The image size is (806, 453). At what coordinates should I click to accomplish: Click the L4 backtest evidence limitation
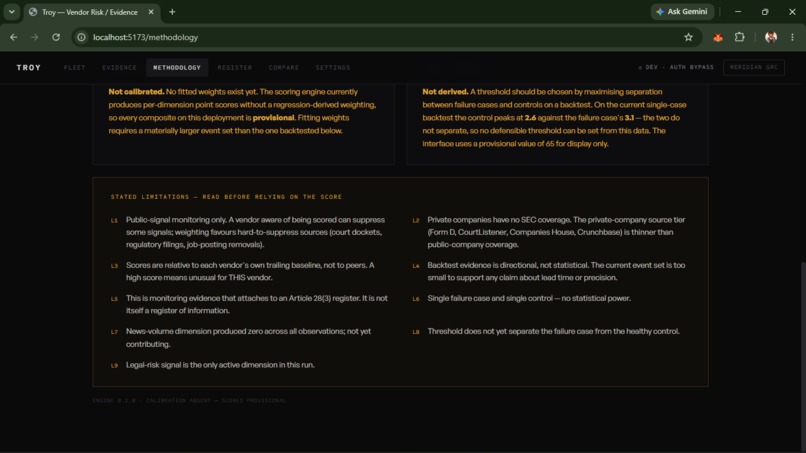click(549, 271)
